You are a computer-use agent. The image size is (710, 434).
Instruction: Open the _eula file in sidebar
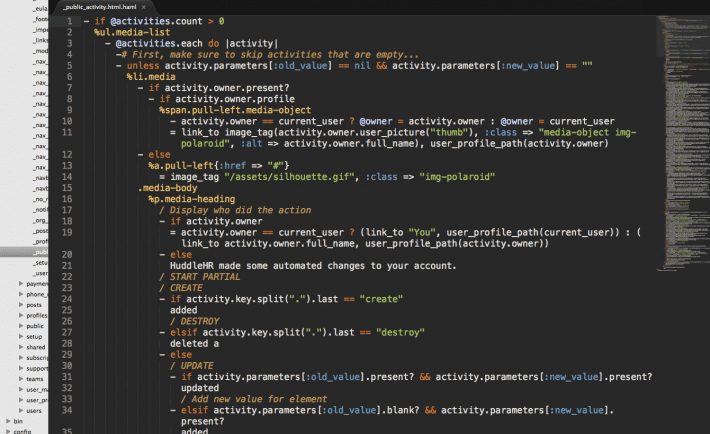point(41,7)
